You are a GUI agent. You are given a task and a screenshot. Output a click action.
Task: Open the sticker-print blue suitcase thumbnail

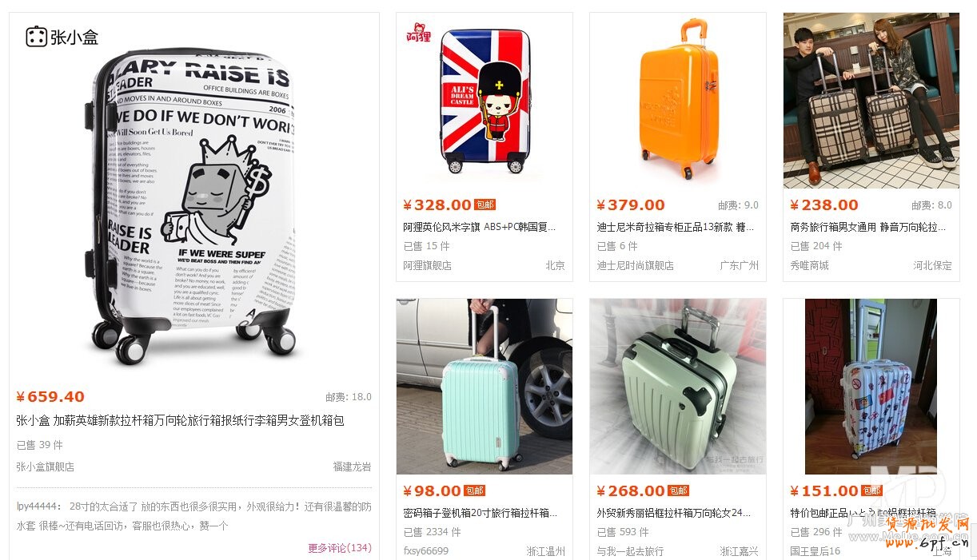pos(871,387)
